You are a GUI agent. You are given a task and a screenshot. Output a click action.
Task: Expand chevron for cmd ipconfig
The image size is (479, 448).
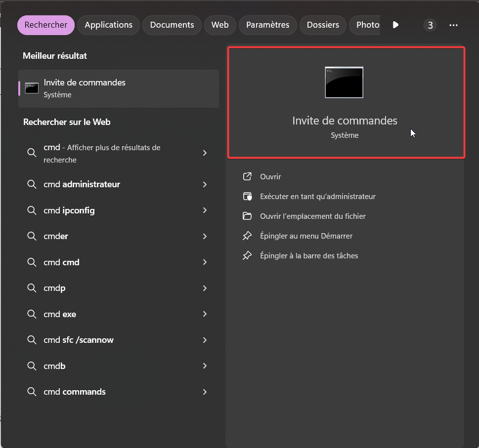point(205,210)
